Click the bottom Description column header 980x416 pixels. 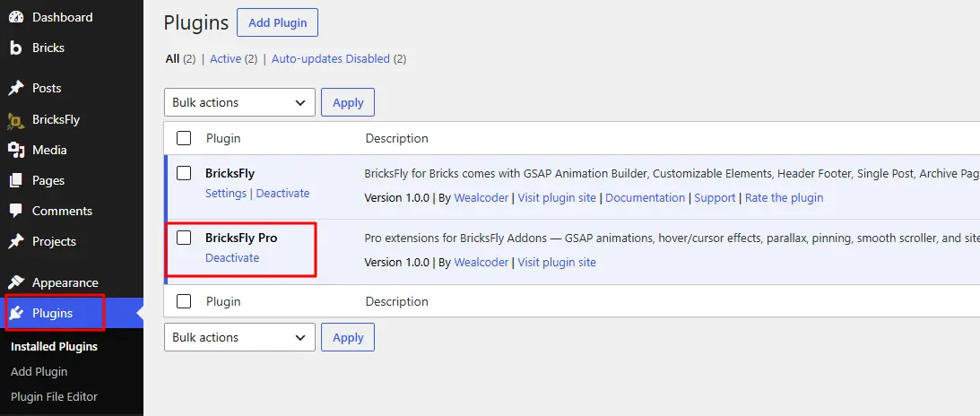397,302
